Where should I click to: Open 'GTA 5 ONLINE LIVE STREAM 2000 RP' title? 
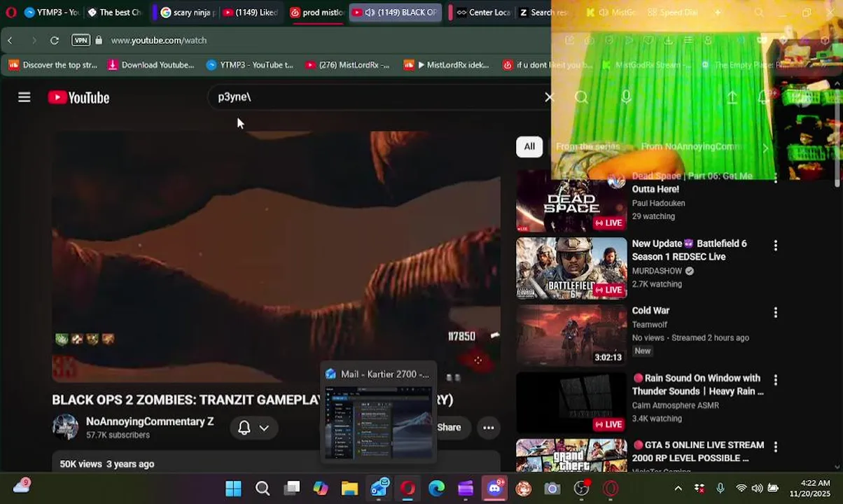click(698, 451)
